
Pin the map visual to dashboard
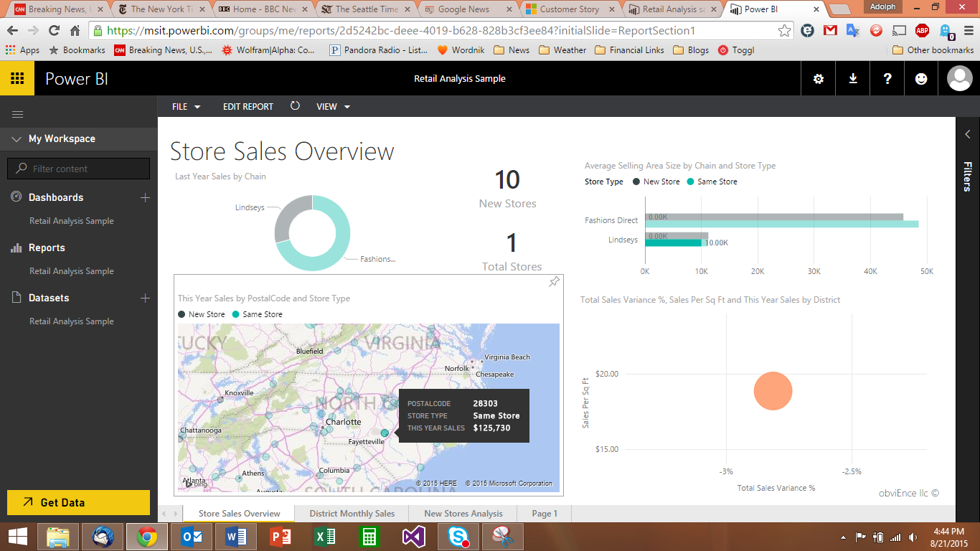click(554, 283)
